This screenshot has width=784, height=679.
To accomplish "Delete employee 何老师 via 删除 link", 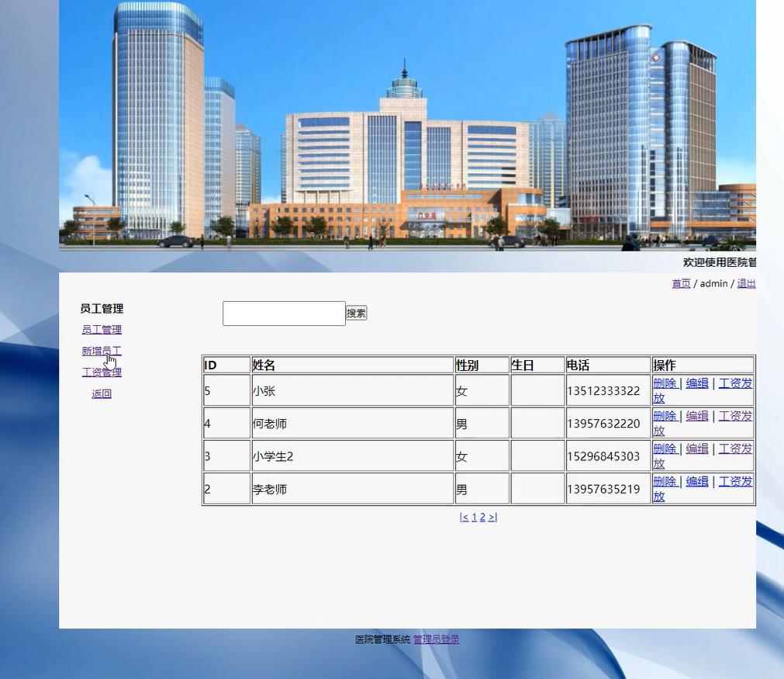I will click(x=665, y=416).
